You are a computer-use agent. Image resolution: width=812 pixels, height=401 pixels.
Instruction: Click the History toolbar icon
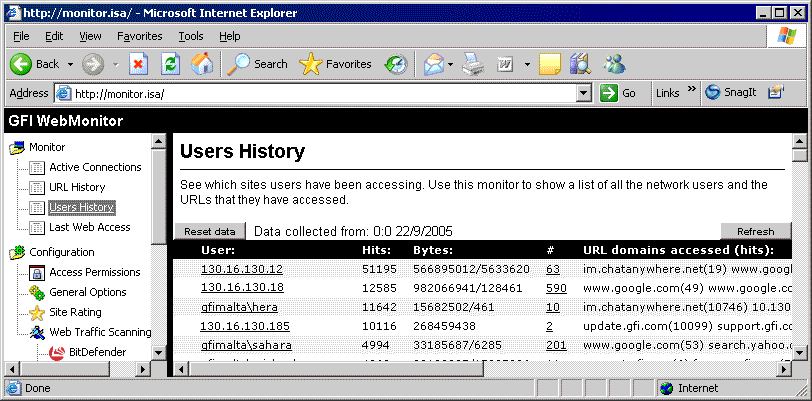pyautogui.click(x=396, y=64)
